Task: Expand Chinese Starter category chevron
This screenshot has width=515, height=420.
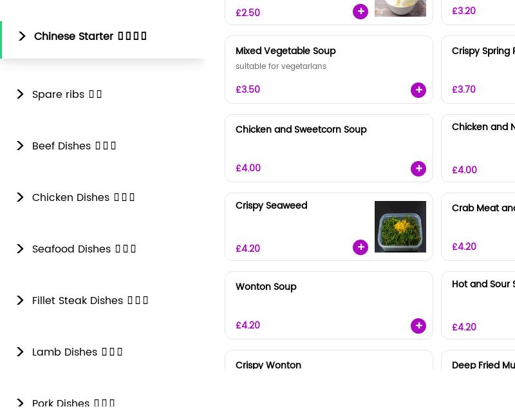Action: (22, 37)
